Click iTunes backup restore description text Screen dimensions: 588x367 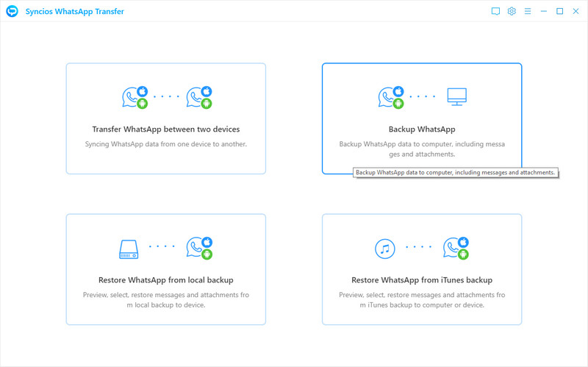[x=422, y=300]
